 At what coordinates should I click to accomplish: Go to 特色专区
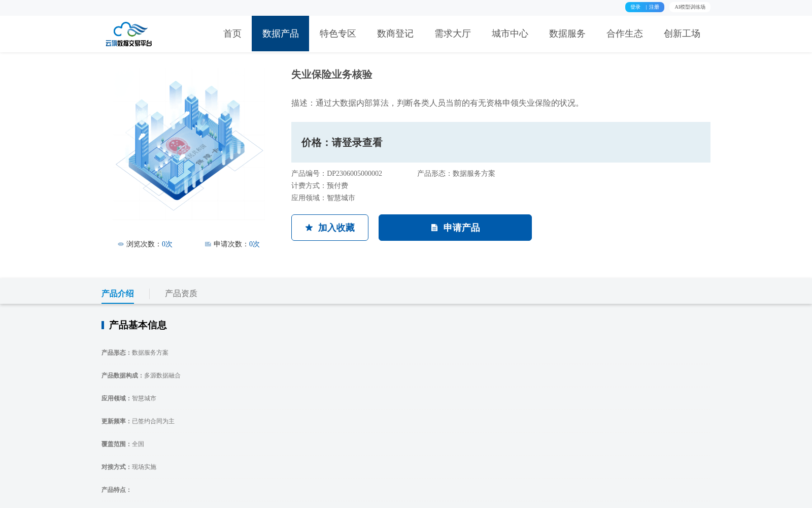pyautogui.click(x=338, y=34)
